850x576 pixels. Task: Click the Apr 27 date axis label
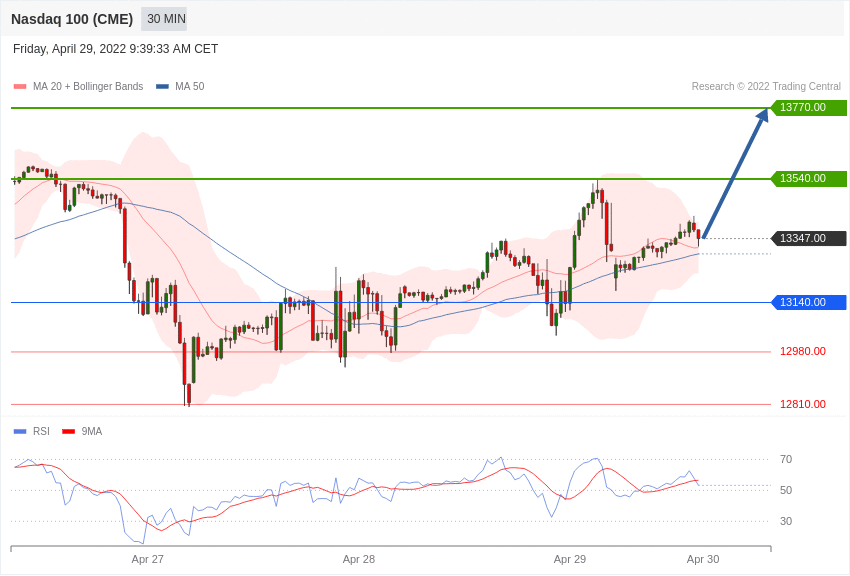point(147,559)
